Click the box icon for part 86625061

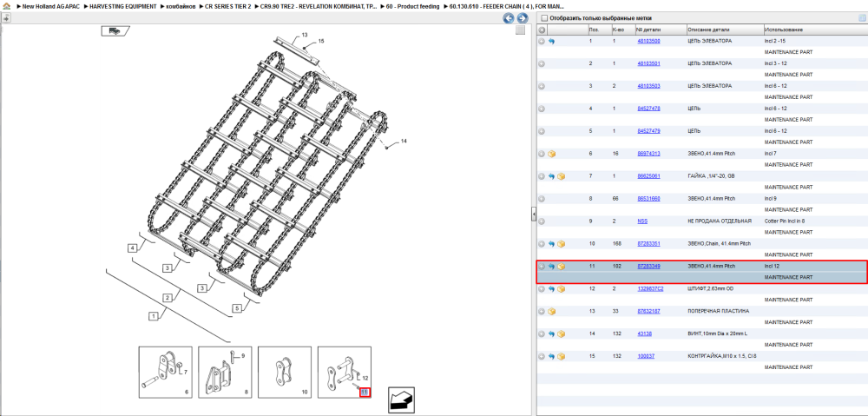pyautogui.click(x=561, y=176)
